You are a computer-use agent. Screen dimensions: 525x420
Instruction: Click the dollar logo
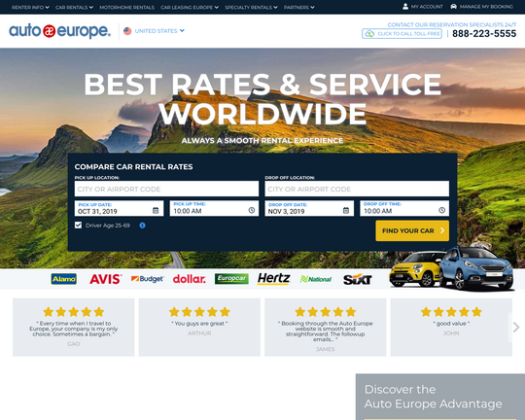tap(190, 279)
